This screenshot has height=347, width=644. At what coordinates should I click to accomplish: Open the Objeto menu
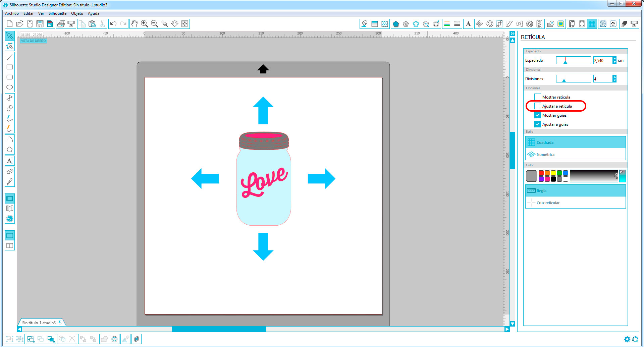tap(77, 13)
